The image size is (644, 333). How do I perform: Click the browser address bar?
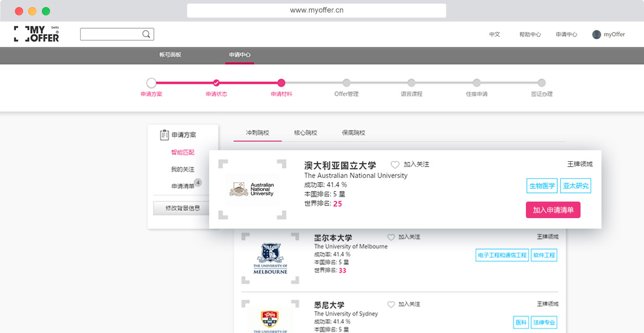316,10
